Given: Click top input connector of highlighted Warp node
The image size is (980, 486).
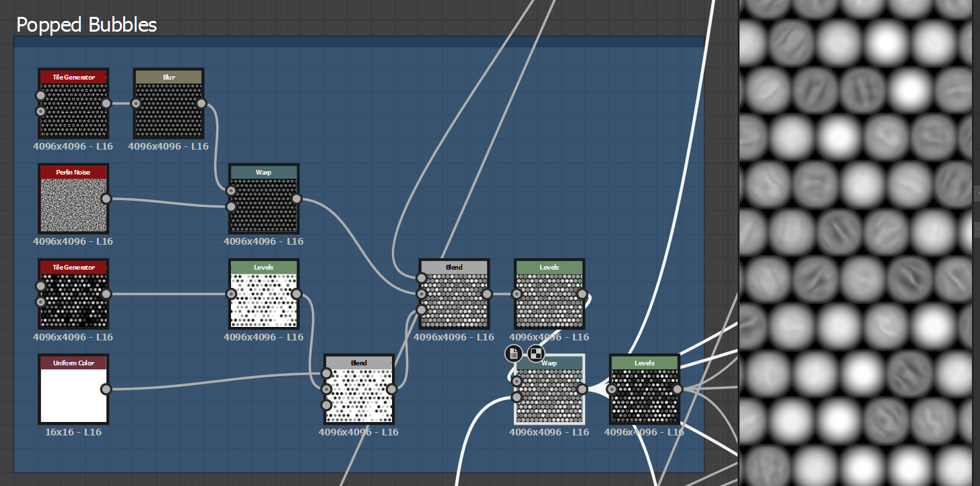Looking at the screenshot, I should point(517,382).
